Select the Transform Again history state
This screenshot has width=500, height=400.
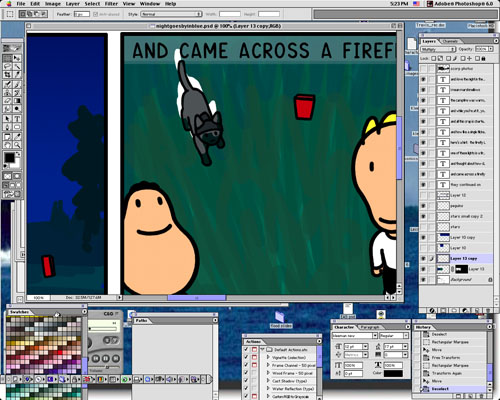click(454, 373)
